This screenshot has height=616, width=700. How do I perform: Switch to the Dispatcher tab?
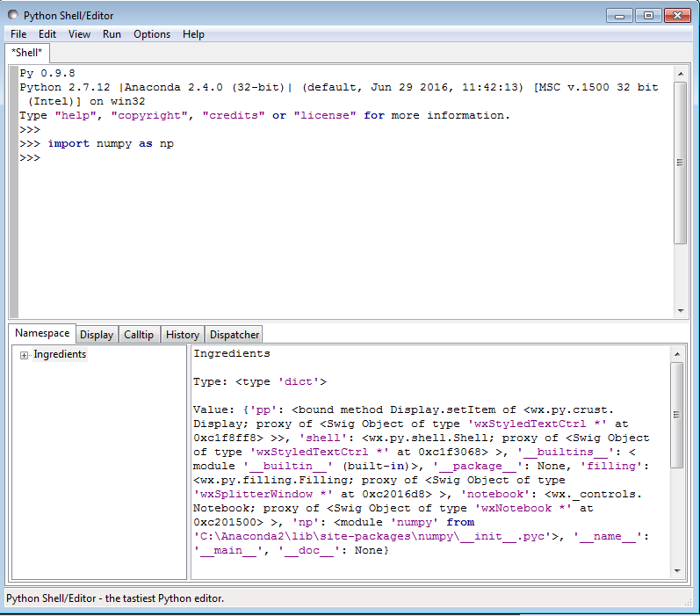(x=235, y=335)
